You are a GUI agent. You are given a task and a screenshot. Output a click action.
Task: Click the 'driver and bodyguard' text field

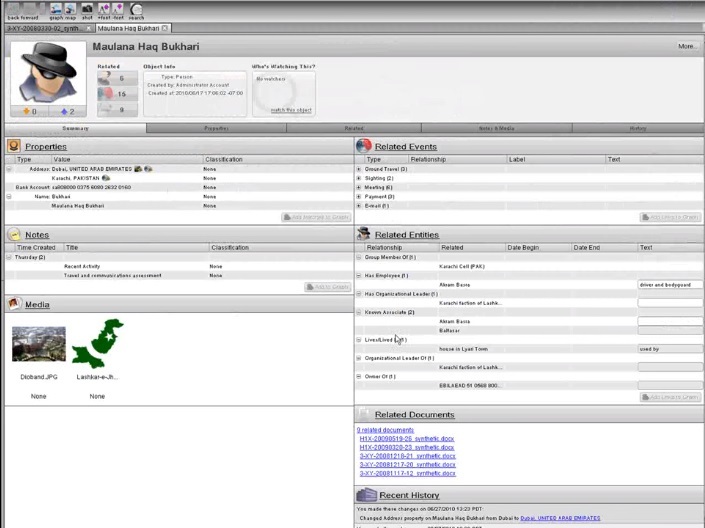[x=670, y=285]
